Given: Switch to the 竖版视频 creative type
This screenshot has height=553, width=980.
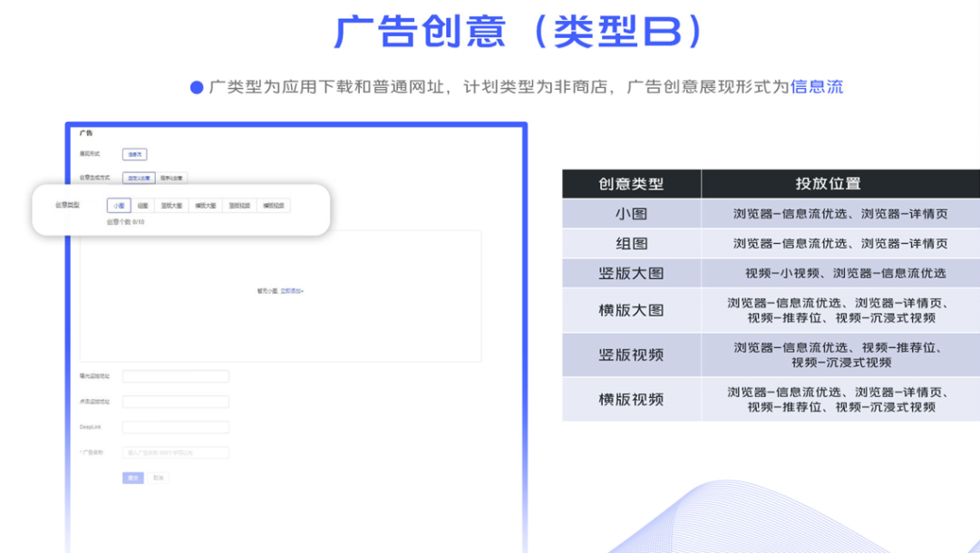Looking at the screenshot, I should click(x=239, y=206).
